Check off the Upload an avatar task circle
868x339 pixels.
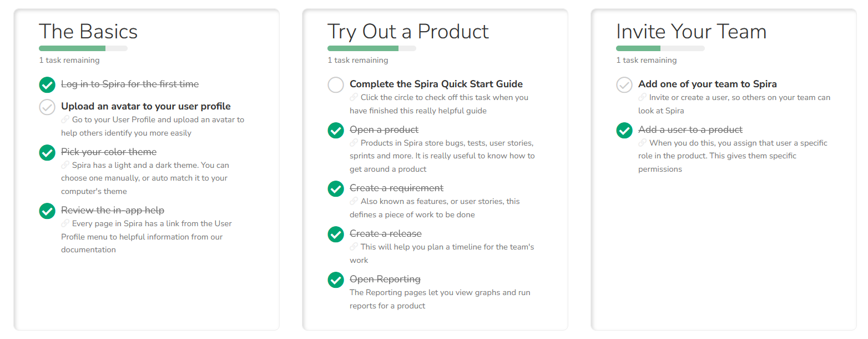[x=47, y=107]
